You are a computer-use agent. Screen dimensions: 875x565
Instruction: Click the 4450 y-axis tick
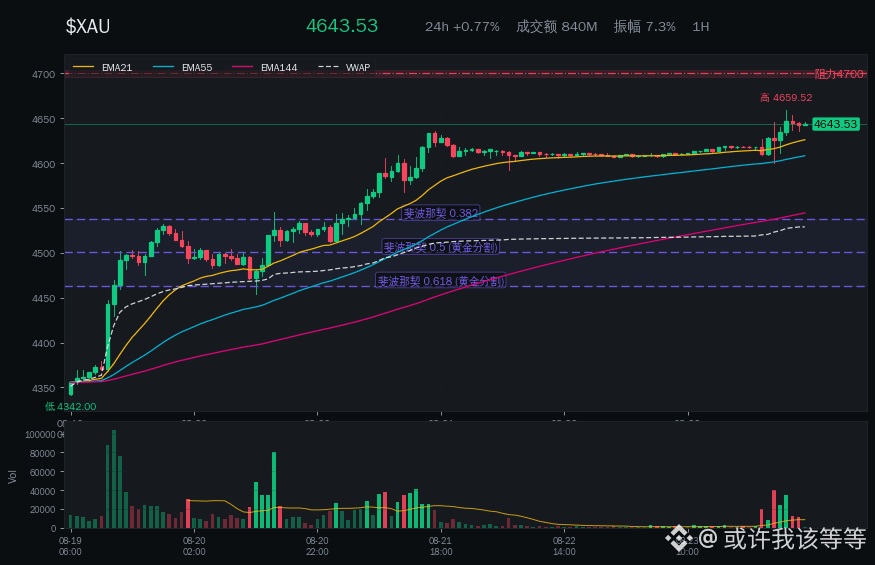coord(44,299)
